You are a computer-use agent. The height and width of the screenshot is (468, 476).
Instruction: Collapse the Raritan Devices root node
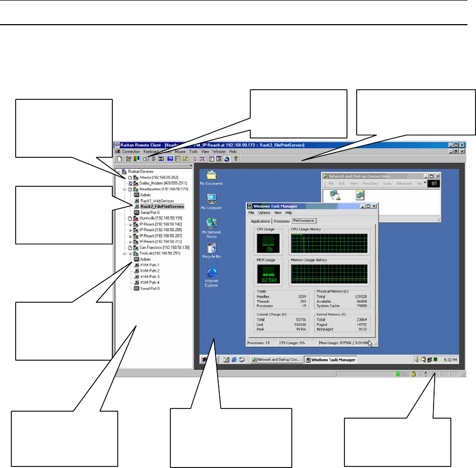118,172
